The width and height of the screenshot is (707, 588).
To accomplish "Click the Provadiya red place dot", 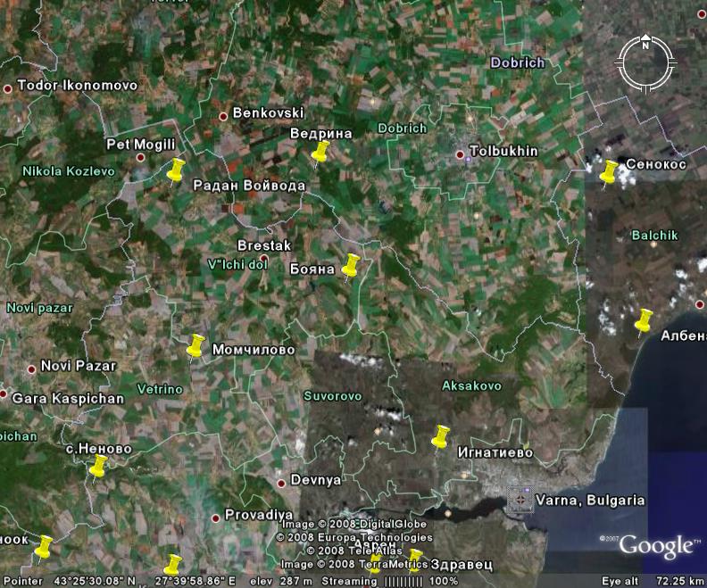I will coord(215,518).
